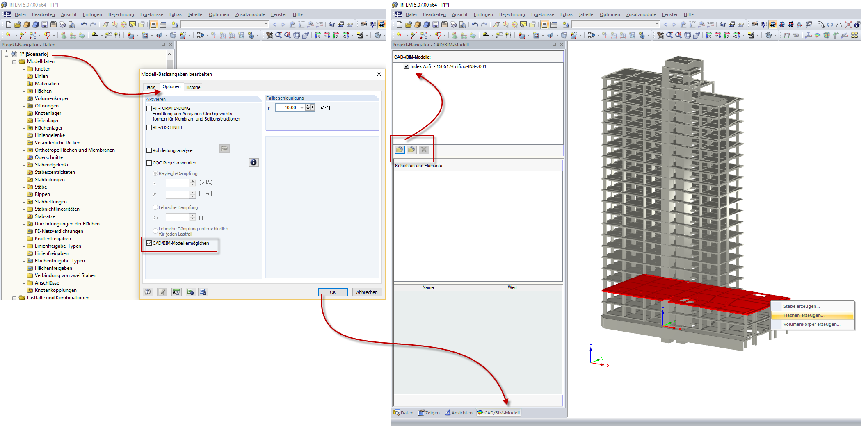Switch to the Historie tab
Screen dimensions: 868x437
(x=193, y=87)
